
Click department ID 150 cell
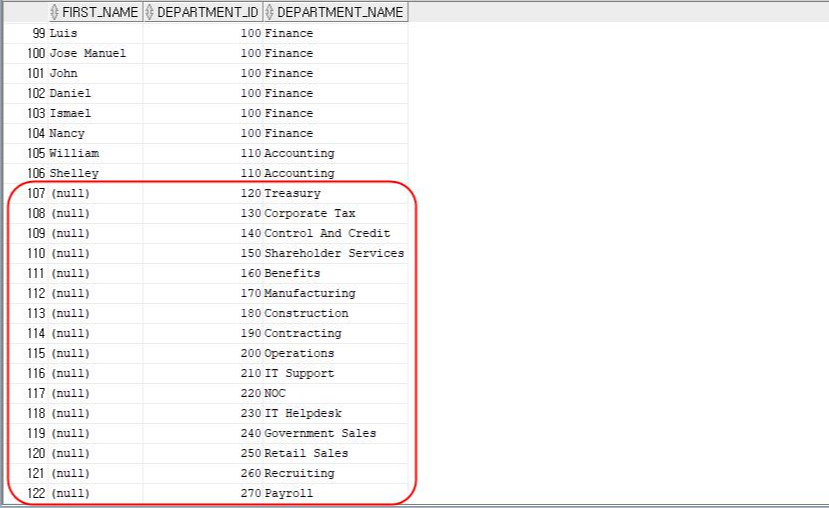click(x=203, y=254)
